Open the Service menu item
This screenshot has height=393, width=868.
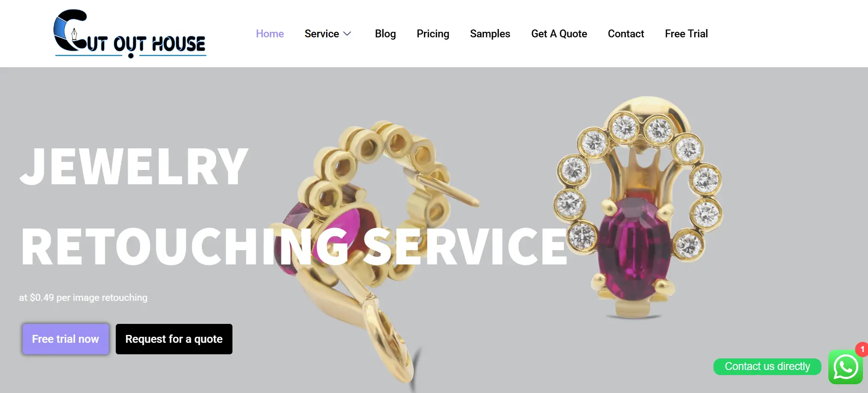tap(321, 34)
